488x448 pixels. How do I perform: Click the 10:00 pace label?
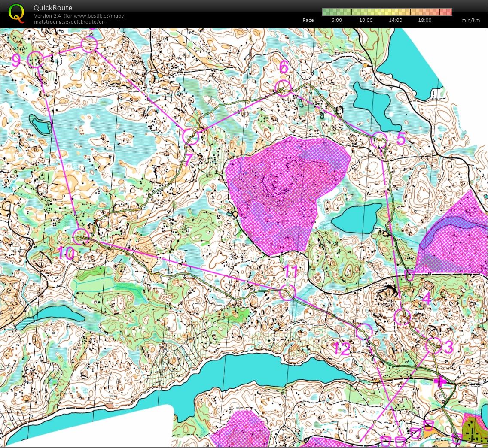click(366, 20)
